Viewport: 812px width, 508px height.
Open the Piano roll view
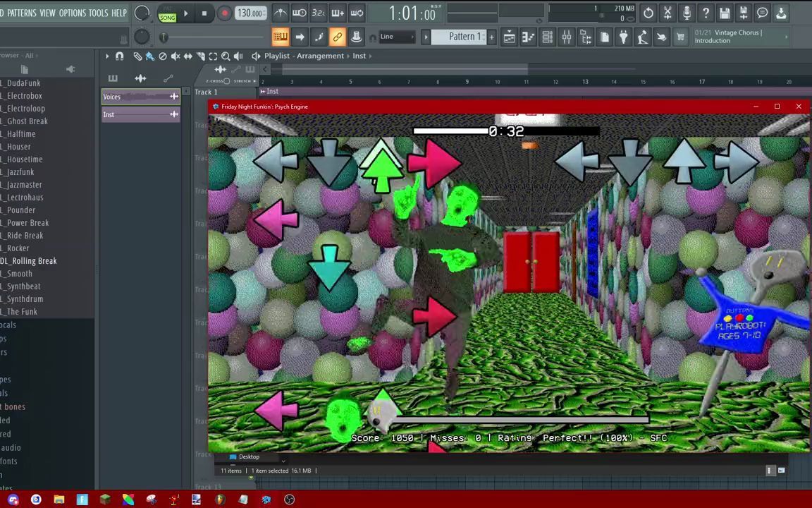coord(528,37)
